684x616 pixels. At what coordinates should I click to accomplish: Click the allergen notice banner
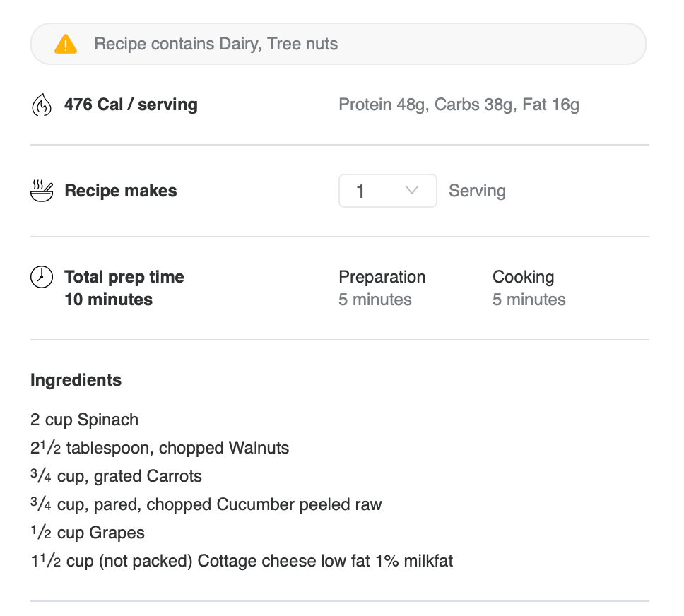pos(338,45)
